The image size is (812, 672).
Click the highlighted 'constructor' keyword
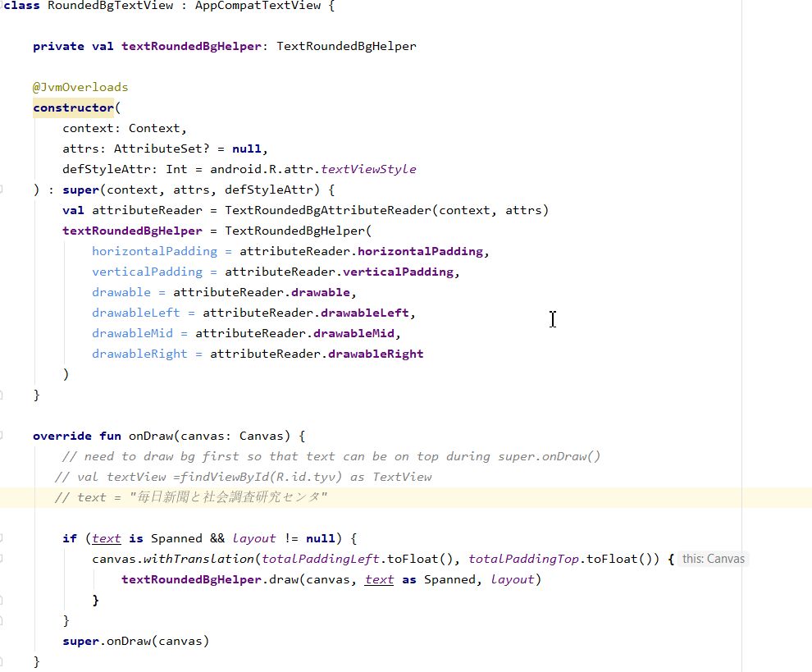point(74,107)
